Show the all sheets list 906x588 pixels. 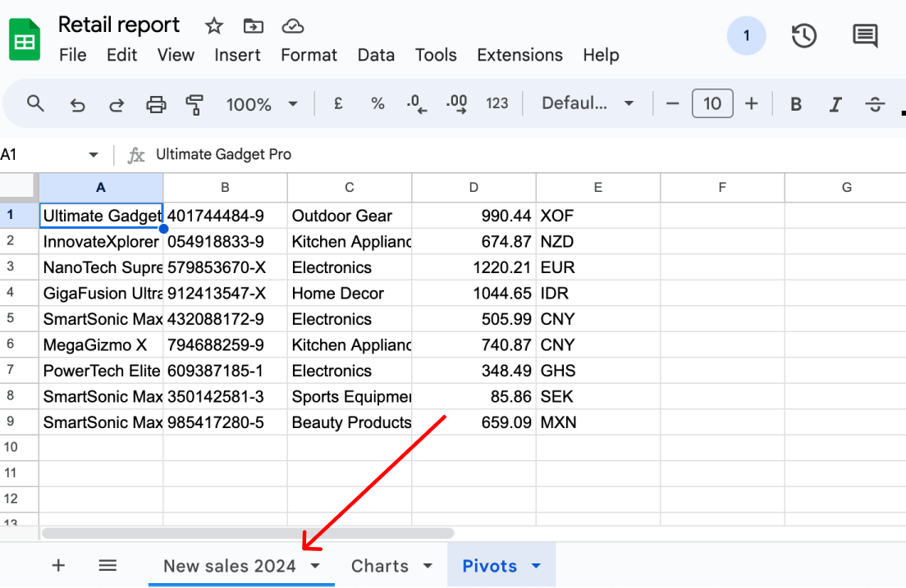pyautogui.click(x=108, y=566)
